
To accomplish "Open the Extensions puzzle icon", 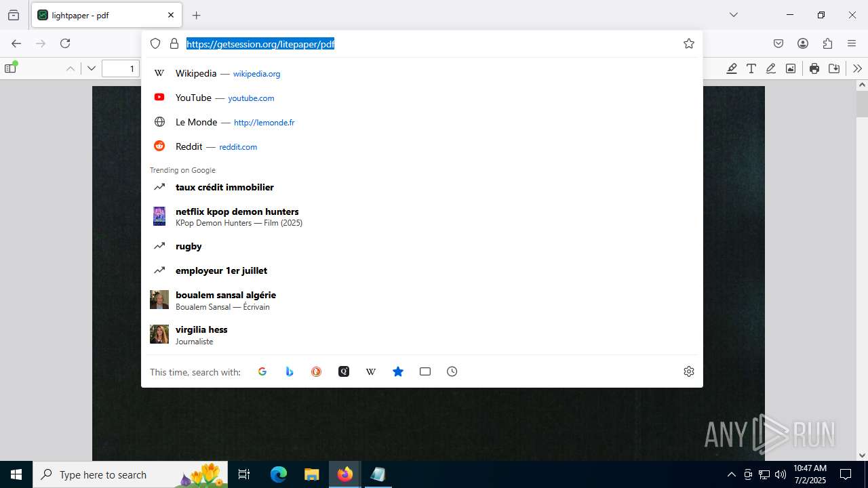I will click(x=827, y=43).
